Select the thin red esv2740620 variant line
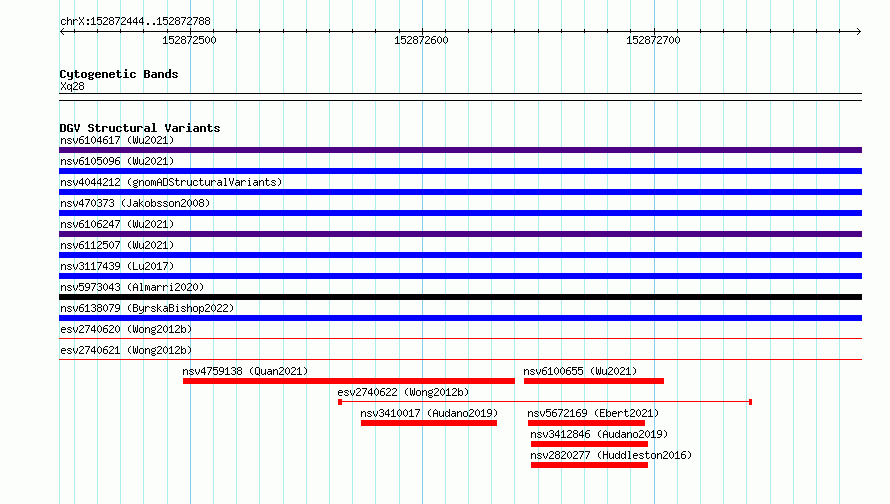This screenshot has height=504, width=890. 460,339
